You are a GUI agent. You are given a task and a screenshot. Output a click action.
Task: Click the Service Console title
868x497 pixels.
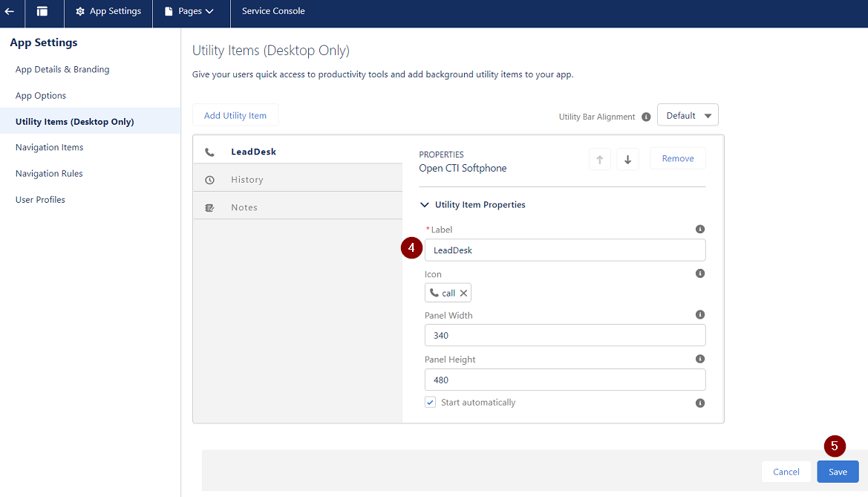273,11
